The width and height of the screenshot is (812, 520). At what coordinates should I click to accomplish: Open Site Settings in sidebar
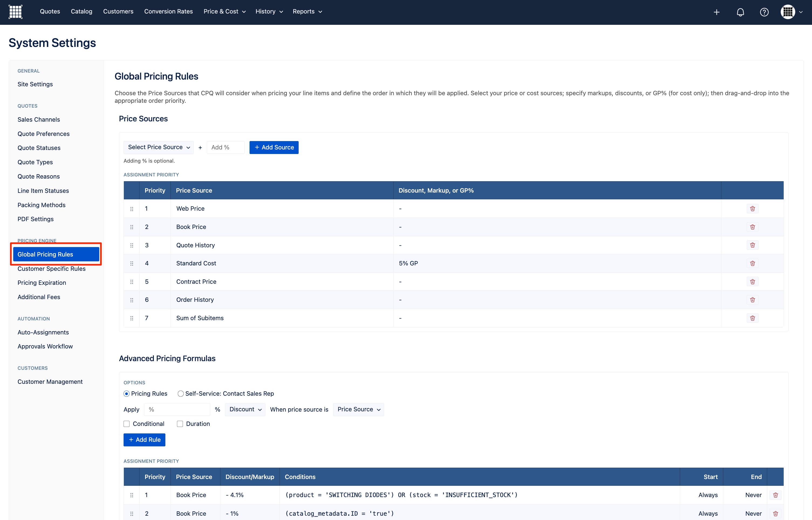[x=35, y=84]
